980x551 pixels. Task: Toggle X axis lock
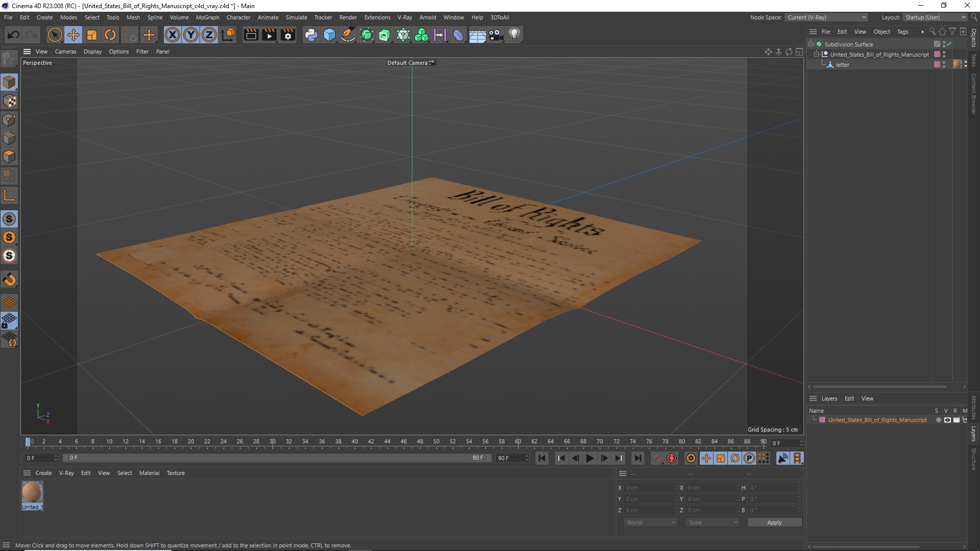[x=173, y=35]
